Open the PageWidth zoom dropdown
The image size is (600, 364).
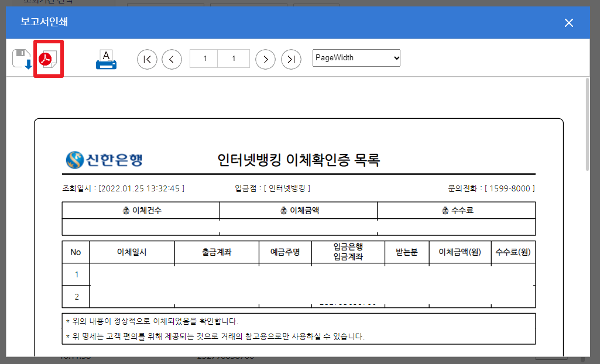click(356, 58)
